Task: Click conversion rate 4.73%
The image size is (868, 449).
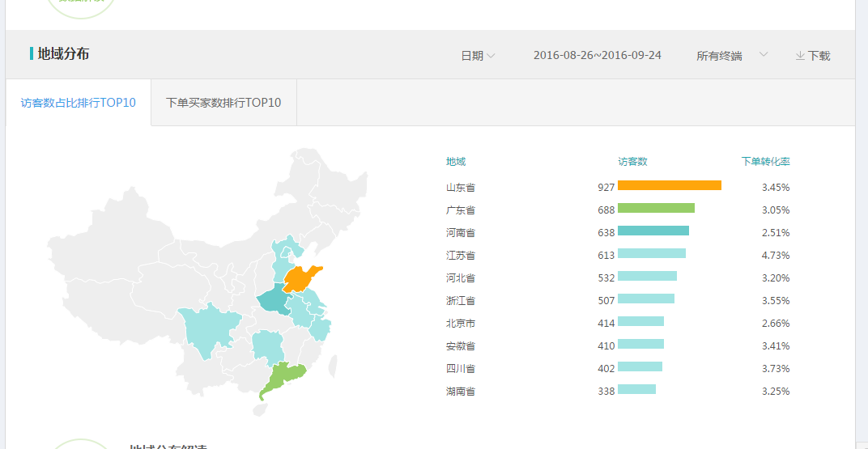Action: coord(776,256)
